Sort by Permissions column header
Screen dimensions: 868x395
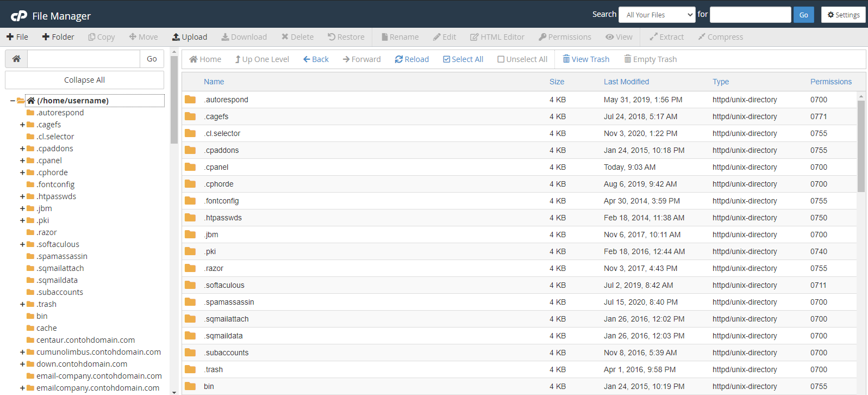pyautogui.click(x=831, y=82)
